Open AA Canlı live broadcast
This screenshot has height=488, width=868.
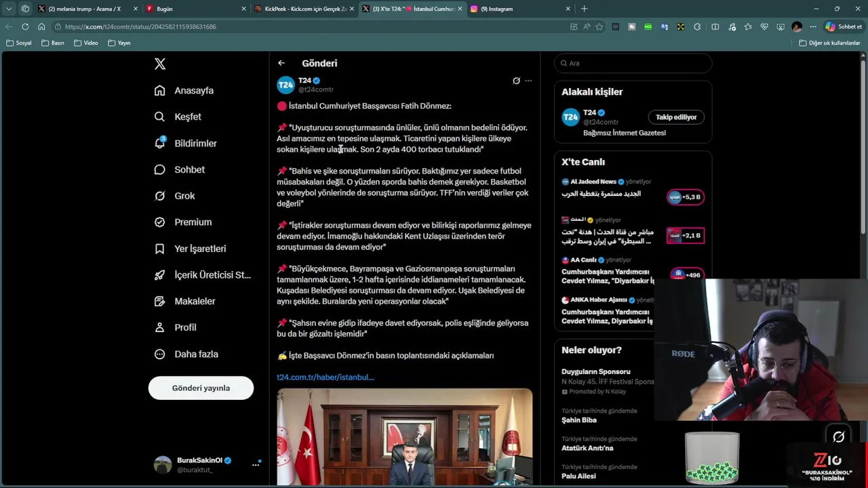coord(608,270)
